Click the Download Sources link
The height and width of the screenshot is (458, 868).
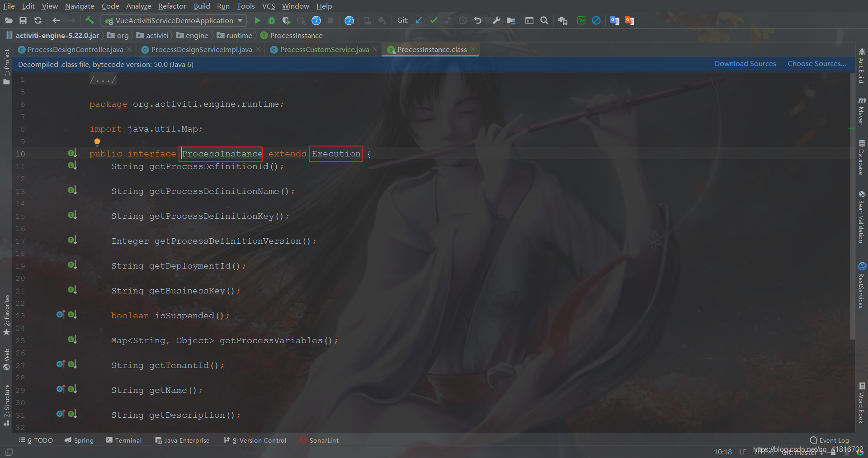745,64
